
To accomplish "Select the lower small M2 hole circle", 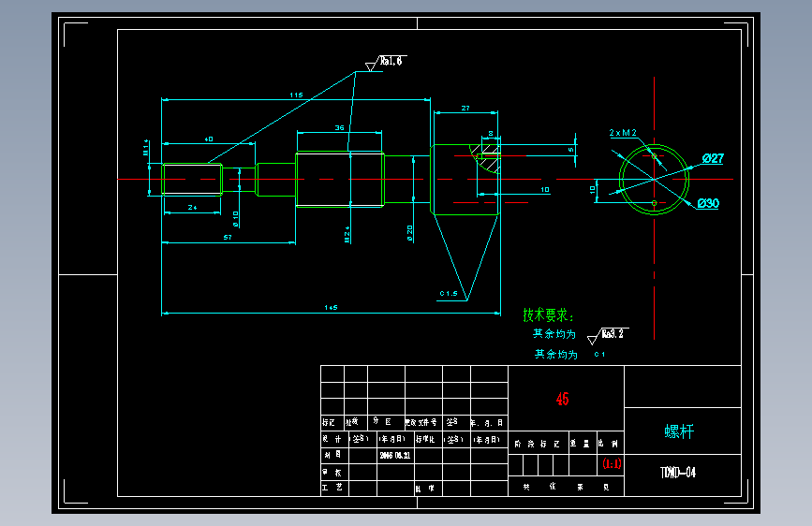I will coord(654,203).
